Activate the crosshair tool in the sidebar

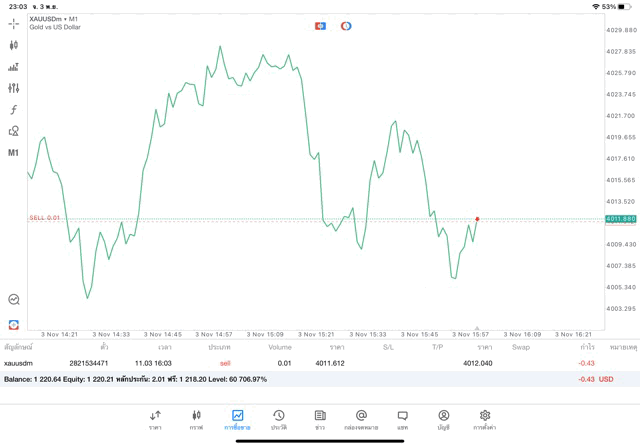(x=14, y=23)
